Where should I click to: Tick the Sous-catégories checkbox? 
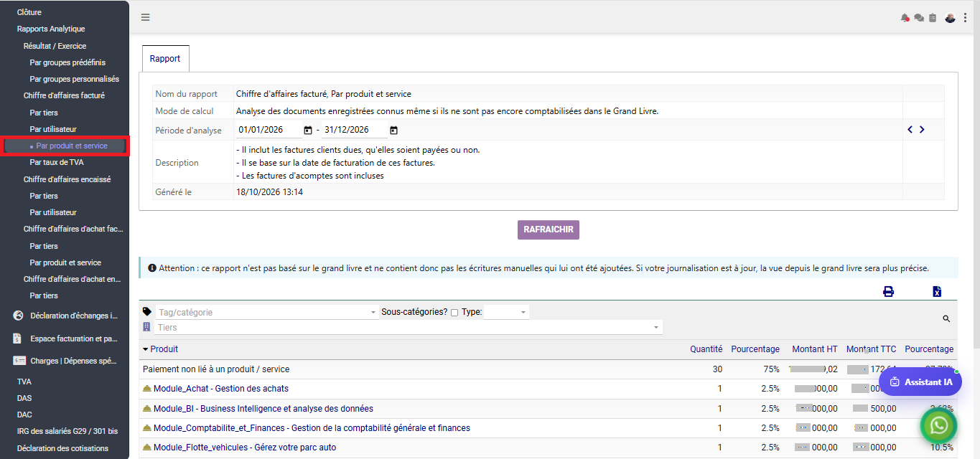click(454, 313)
